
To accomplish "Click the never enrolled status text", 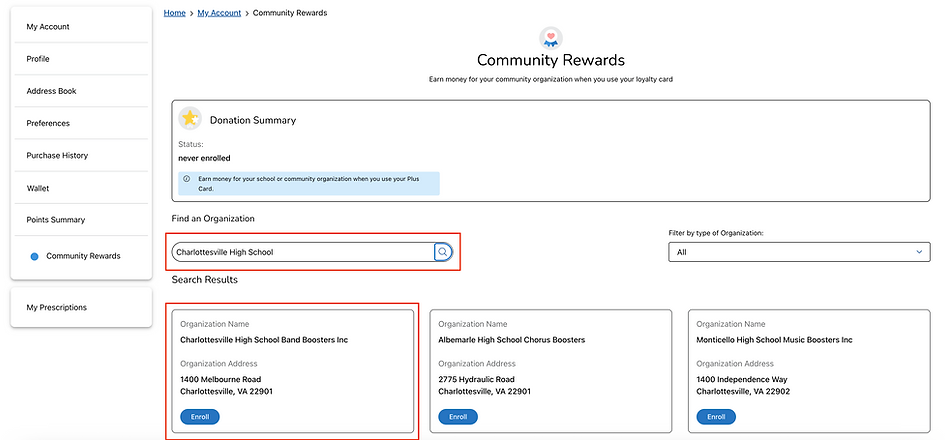I will point(204,159).
